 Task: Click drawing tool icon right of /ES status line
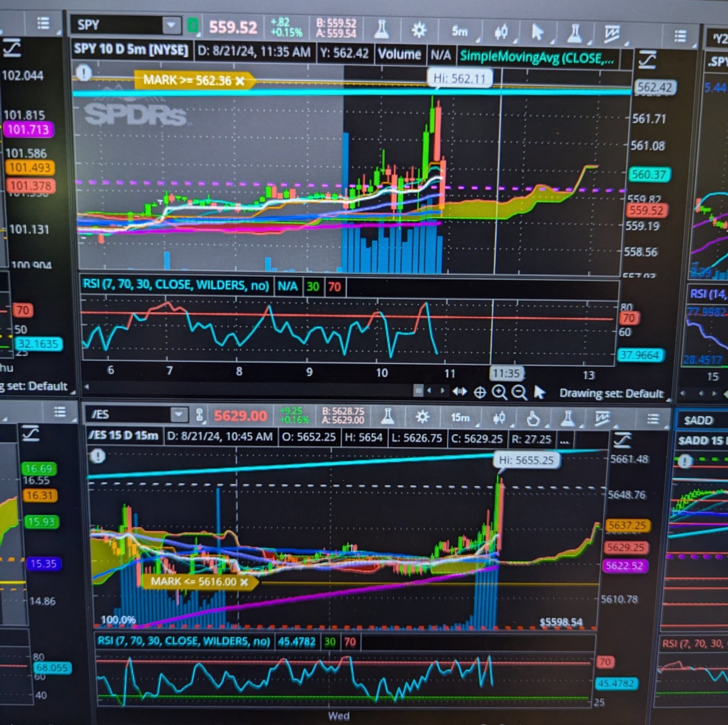pos(622,440)
